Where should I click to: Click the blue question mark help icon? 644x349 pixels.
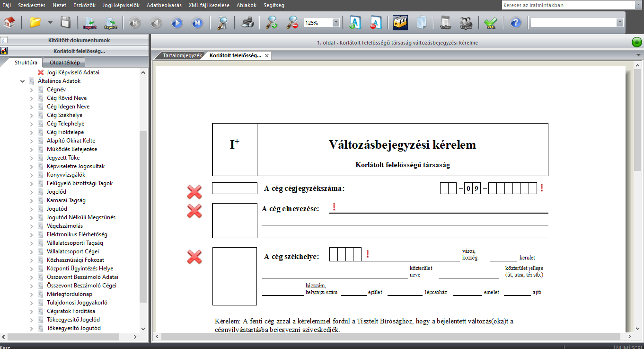[515, 23]
